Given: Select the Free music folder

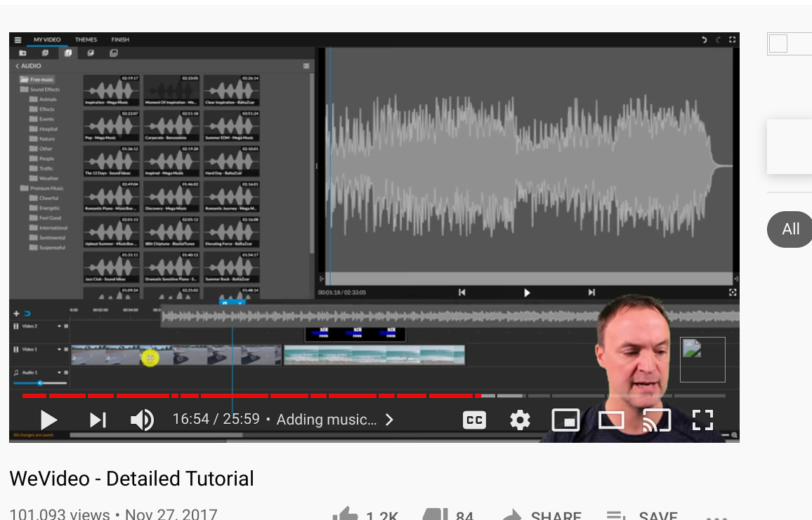Looking at the screenshot, I should click(x=37, y=80).
